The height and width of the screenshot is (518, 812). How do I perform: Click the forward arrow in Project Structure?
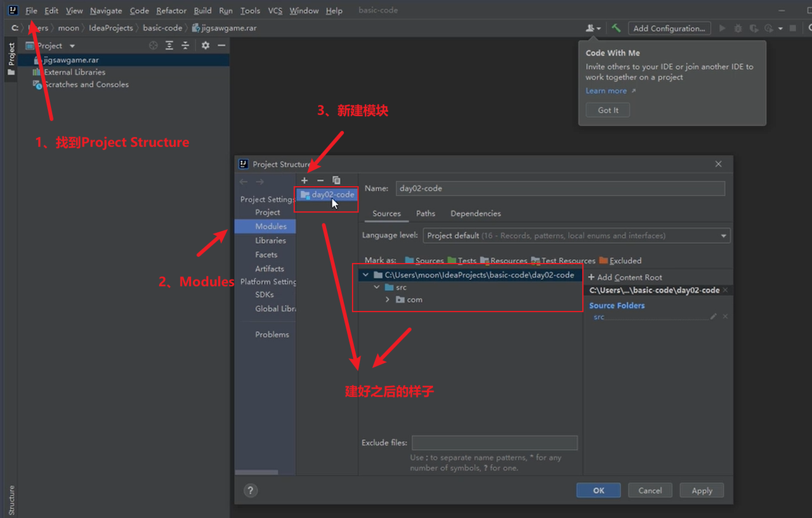pyautogui.click(x=259, y=182)
